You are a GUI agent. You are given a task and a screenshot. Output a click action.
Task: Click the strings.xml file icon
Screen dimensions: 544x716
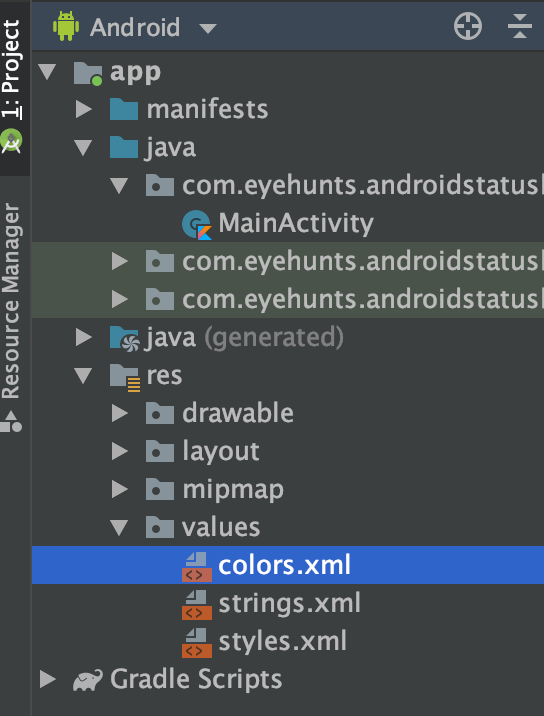(197, 605)
